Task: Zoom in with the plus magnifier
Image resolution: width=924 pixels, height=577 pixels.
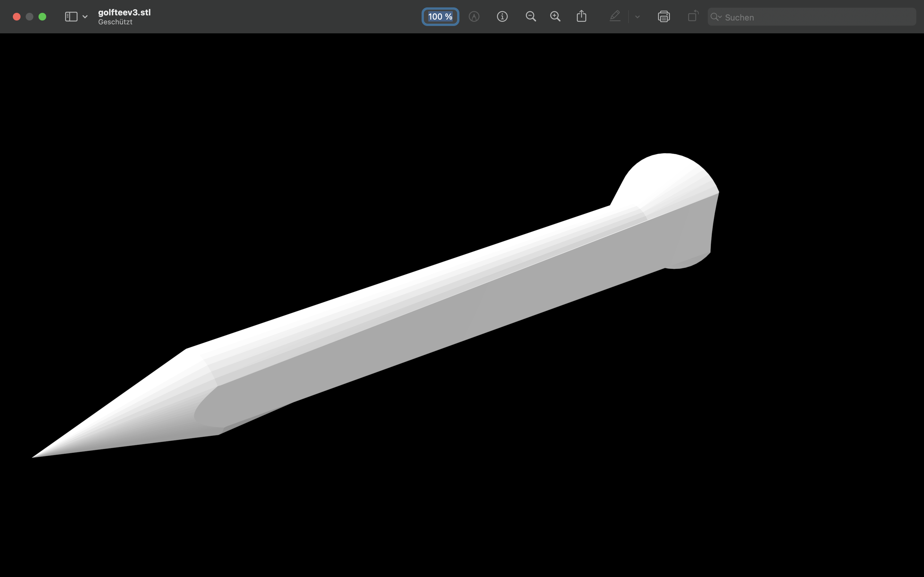Action: [x=555, y=17]
